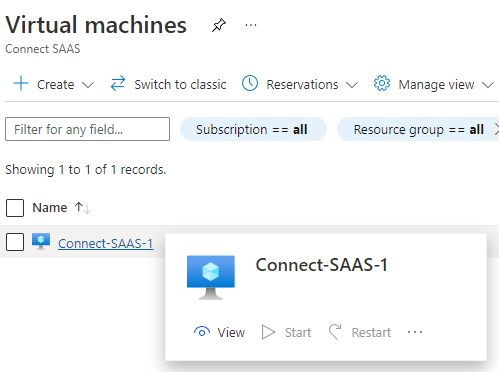499x372 pixels.
Task: Click the Switch to classic arrows icon
Action: [x=118, y=83]
